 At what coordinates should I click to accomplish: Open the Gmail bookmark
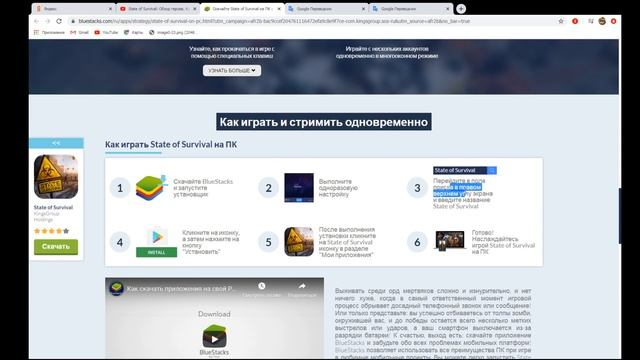80,32
